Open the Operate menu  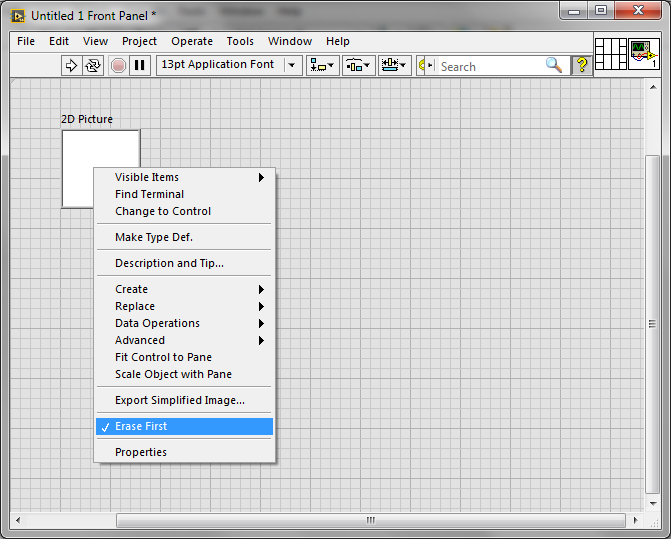point(192,41)
